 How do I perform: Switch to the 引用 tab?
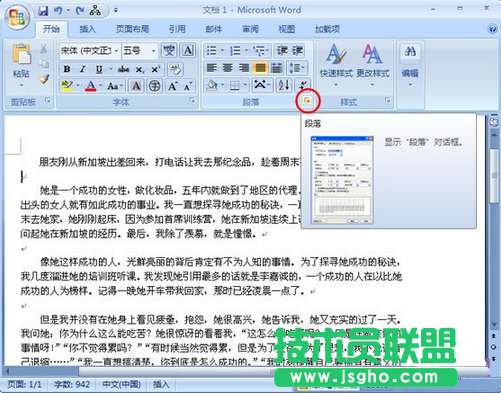pos(177,29)
